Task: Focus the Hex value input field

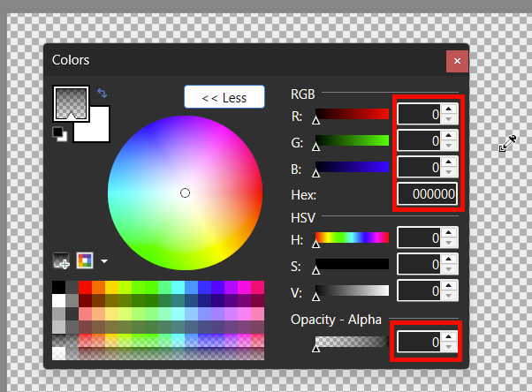Action: (428, 194)
